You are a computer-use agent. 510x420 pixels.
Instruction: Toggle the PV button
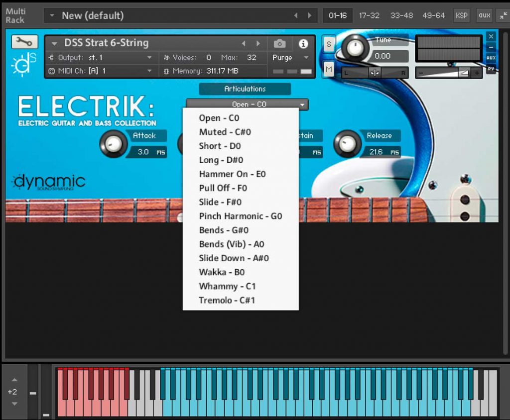(x=491, y=69)
